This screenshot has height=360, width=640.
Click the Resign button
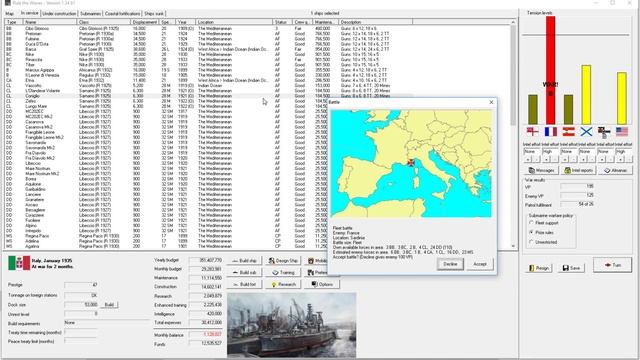[539, 268]
